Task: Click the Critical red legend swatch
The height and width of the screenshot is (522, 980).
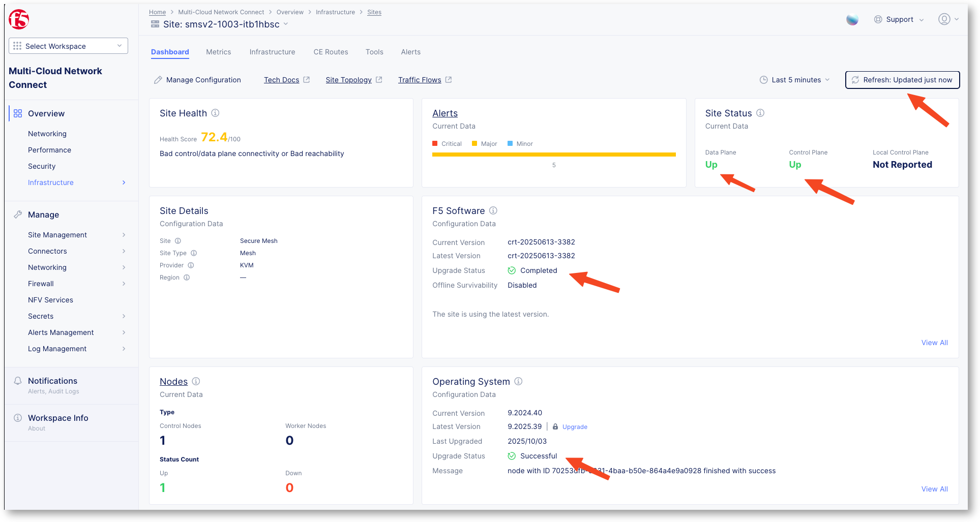Action: [x=435, y=144]
